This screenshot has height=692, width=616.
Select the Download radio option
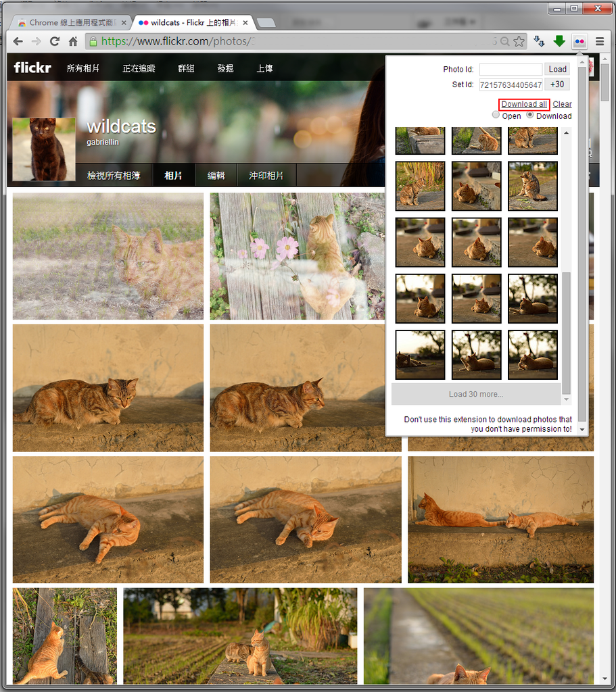coord(530,115)
